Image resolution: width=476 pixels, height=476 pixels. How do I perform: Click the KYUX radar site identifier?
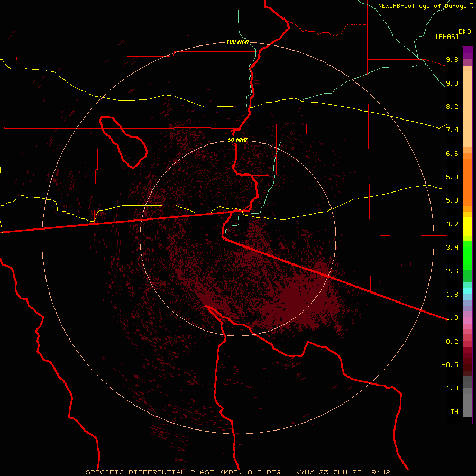pyautogui.click(x=305, y=472)
